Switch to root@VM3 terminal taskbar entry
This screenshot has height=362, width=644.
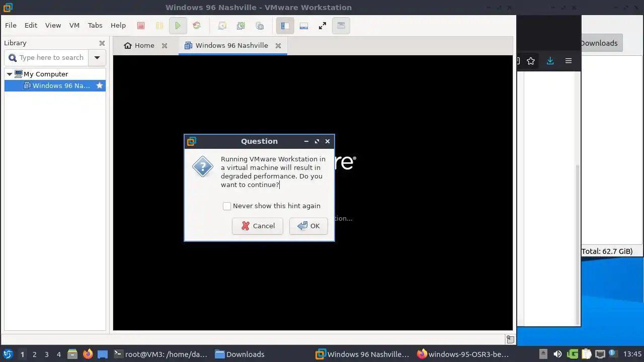[161, 354]
